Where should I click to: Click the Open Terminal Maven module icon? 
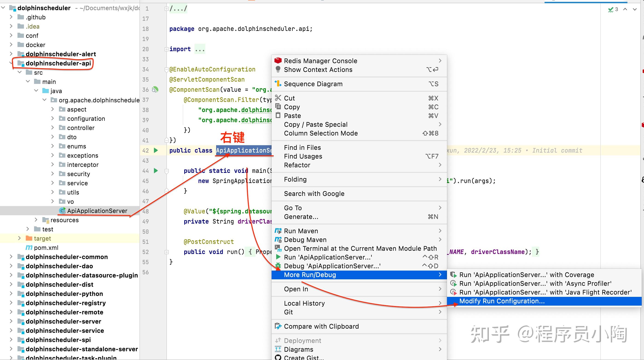coord(278,248)
